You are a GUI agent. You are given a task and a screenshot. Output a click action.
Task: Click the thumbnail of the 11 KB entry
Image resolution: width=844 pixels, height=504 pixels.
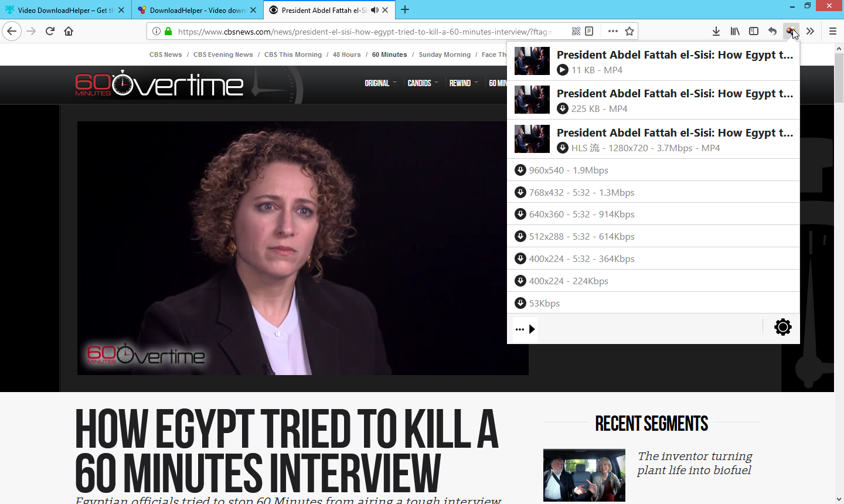point(532,61)
